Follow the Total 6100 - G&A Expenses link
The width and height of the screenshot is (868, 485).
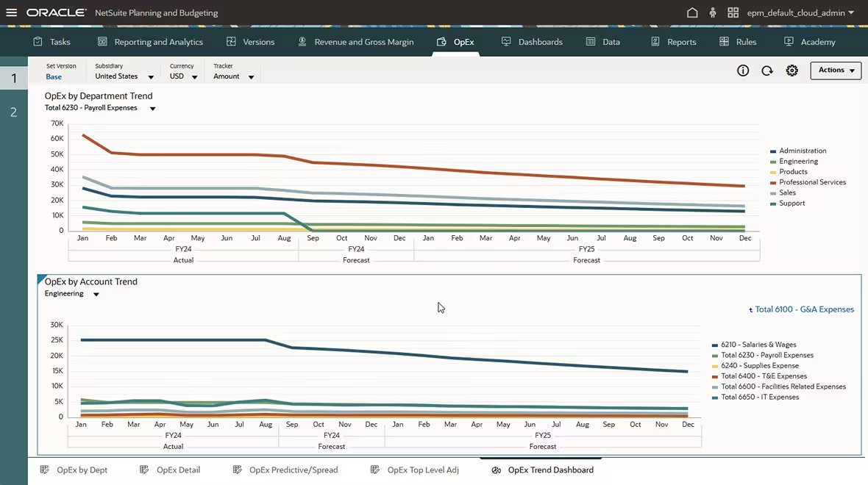[805, 309]
